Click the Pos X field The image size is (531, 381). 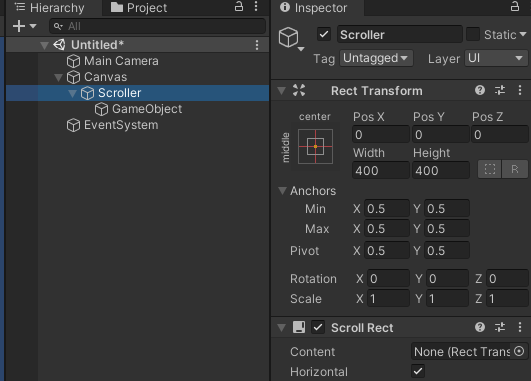click(381, 134)
